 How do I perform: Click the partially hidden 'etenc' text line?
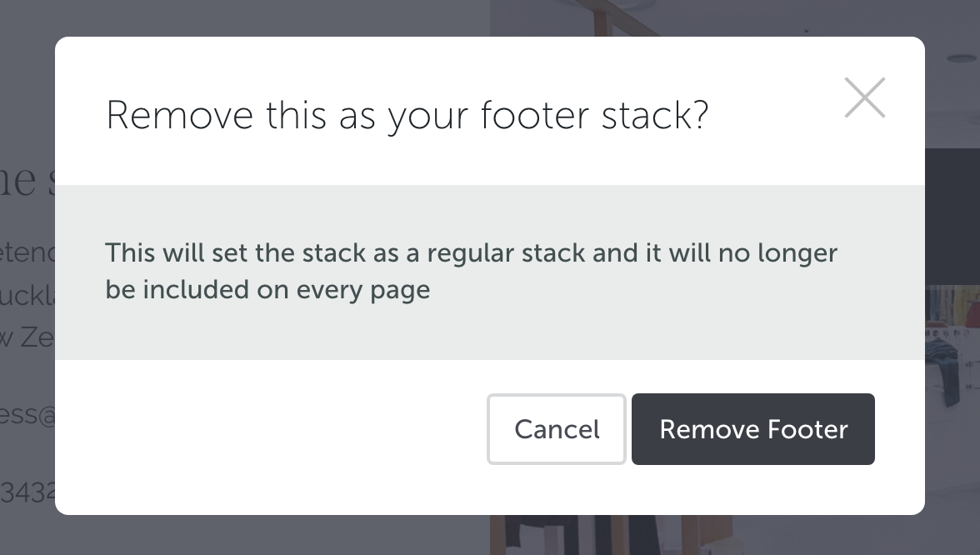(27, 252)
